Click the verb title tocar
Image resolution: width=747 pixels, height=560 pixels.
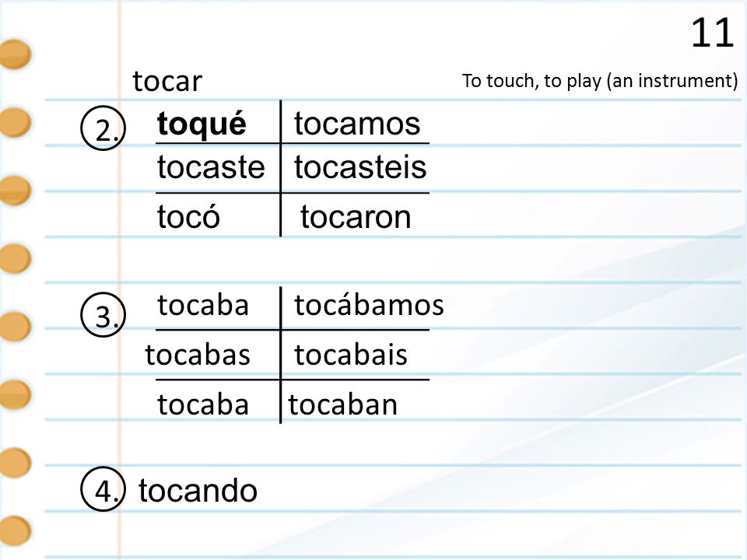tap(167, 81)
